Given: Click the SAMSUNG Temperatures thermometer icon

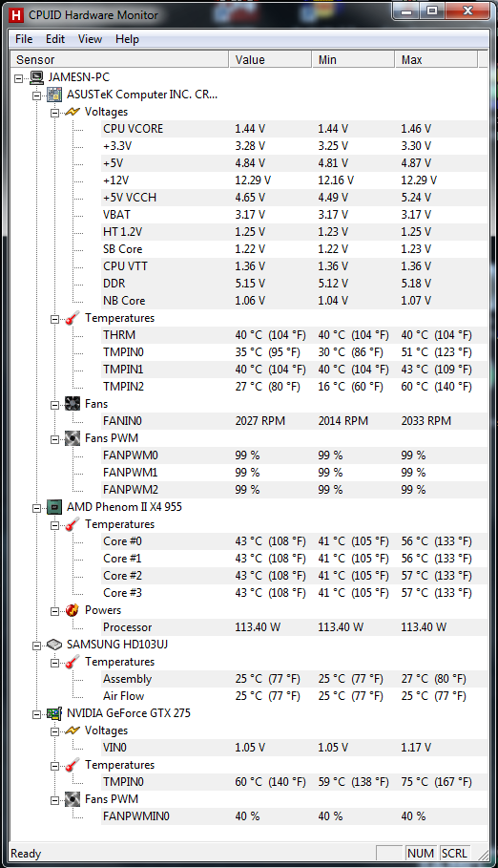Looking at the screenshot, I should 73,662.
